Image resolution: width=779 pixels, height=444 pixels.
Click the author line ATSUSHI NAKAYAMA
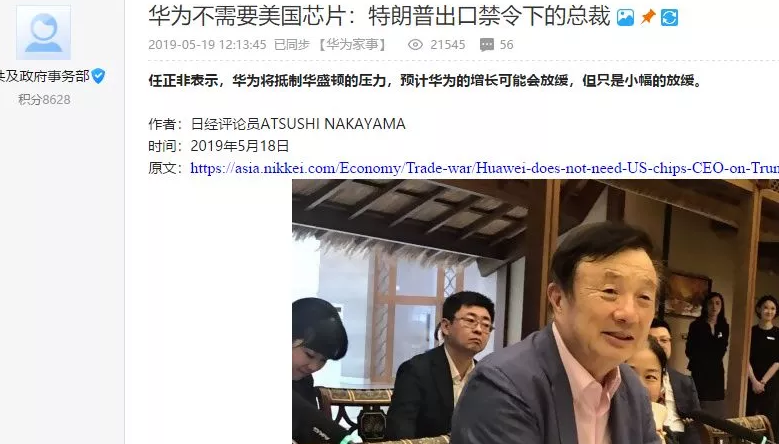(x=277, y=124)
